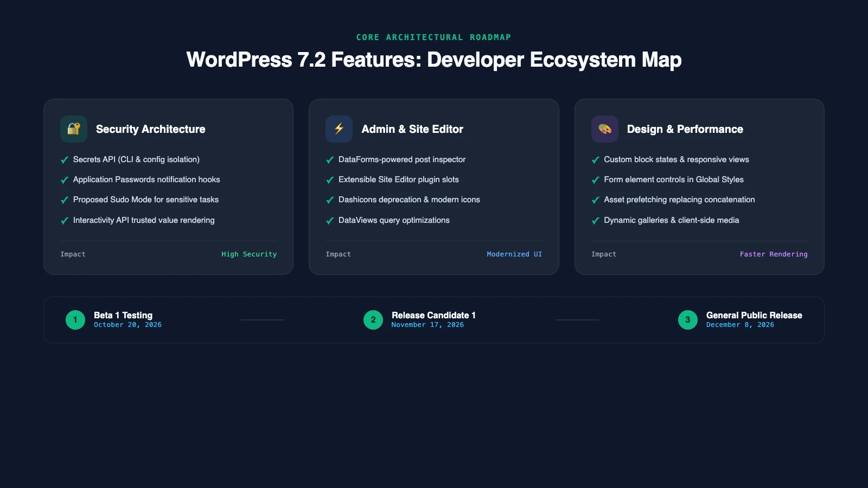Viewport: 868px width, 488px height.
Task: Select step 1 circle for Beta 1 Testing
Action: (75, 320)
